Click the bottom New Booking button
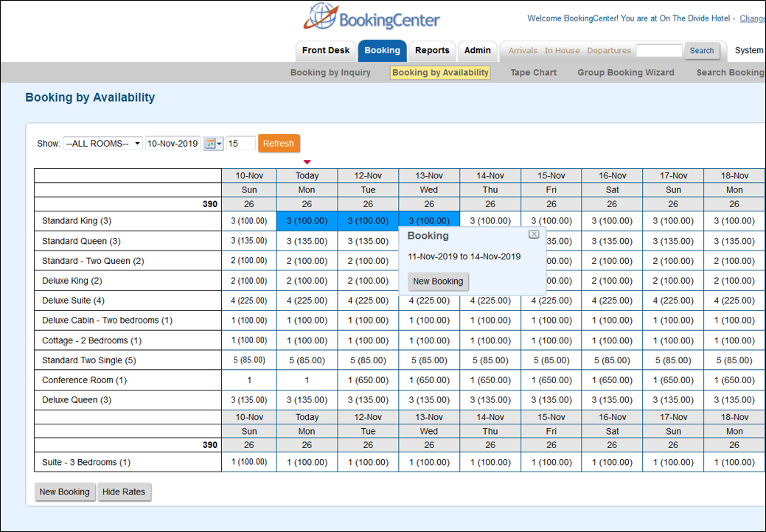Image resolution: width=766 pixels, height=532 pixels. (x=64, y=492)
